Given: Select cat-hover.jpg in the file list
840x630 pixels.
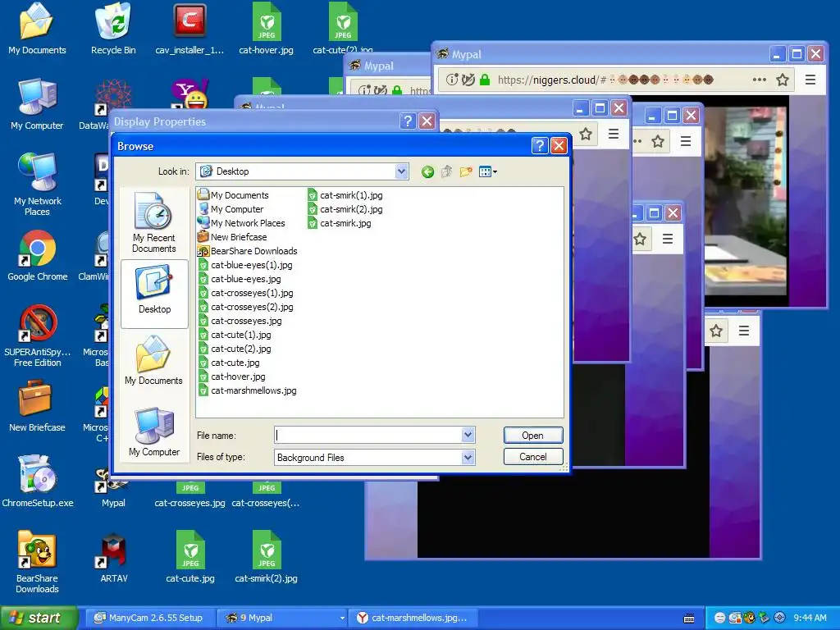Looking at the screenshot, I should [231, 377].
